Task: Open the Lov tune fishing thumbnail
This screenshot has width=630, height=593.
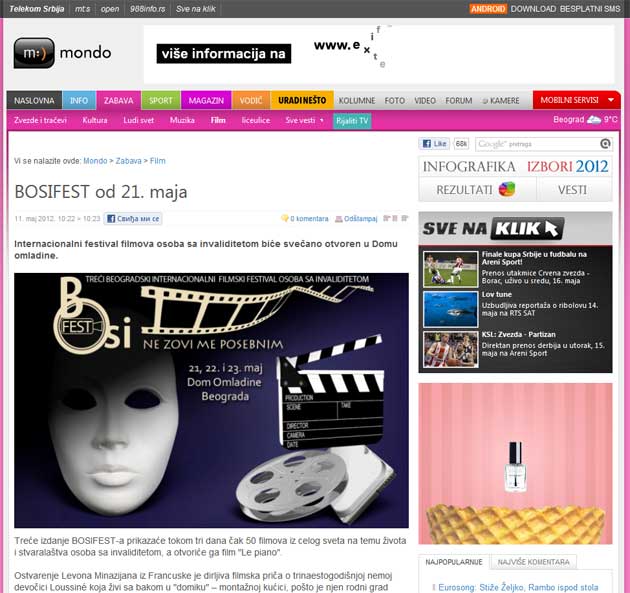Action: tap(450, 309)
